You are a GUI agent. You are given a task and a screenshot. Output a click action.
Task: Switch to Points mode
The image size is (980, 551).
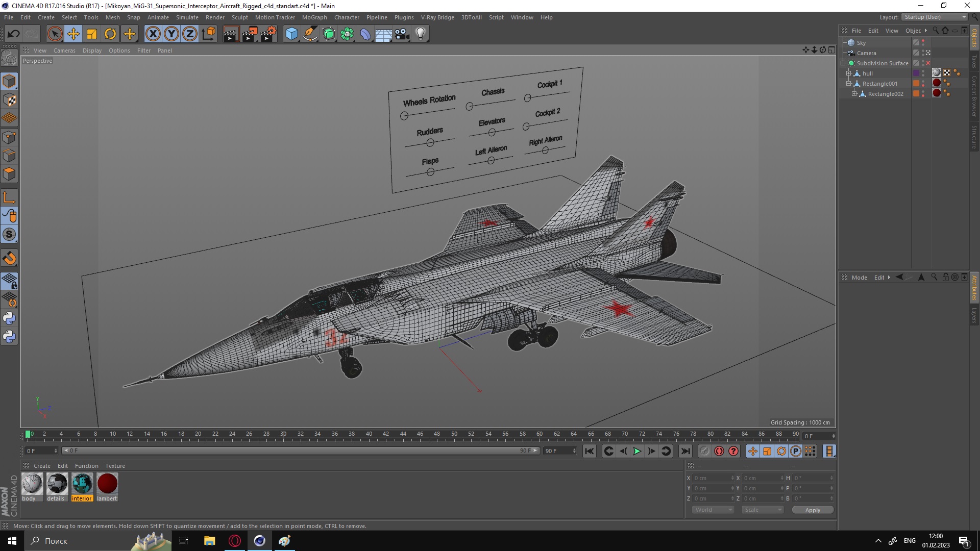click(9, 137)
